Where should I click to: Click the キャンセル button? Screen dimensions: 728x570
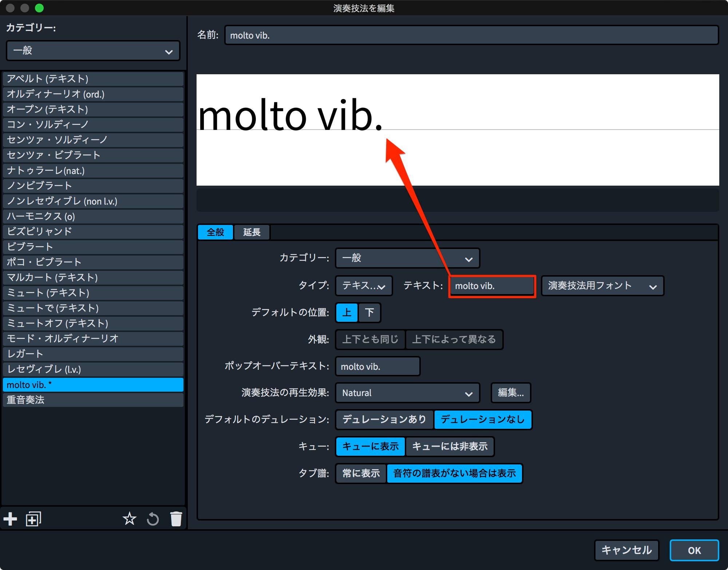(x=626, y=550)
